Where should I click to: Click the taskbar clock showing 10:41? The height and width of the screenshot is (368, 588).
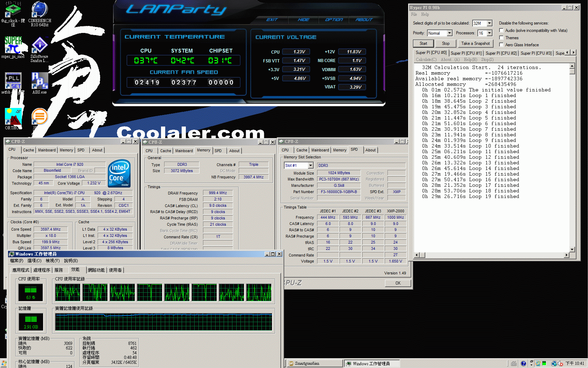(x=575, y=363)
